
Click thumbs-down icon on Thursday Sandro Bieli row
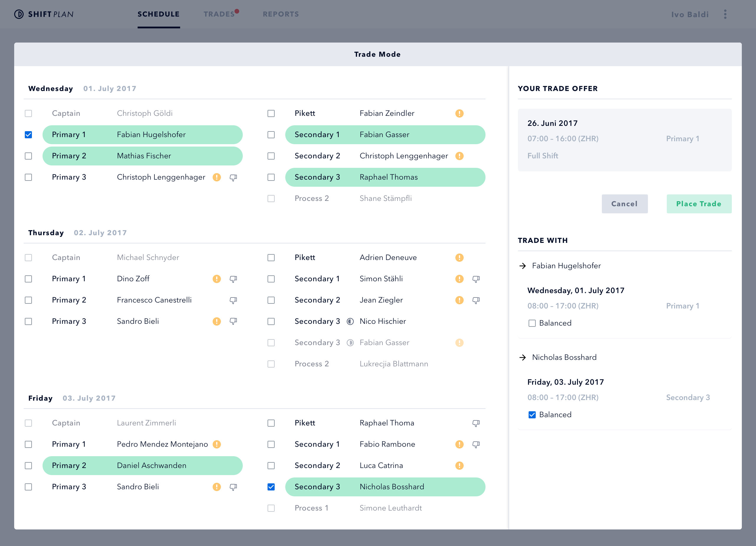pos(233,321)
